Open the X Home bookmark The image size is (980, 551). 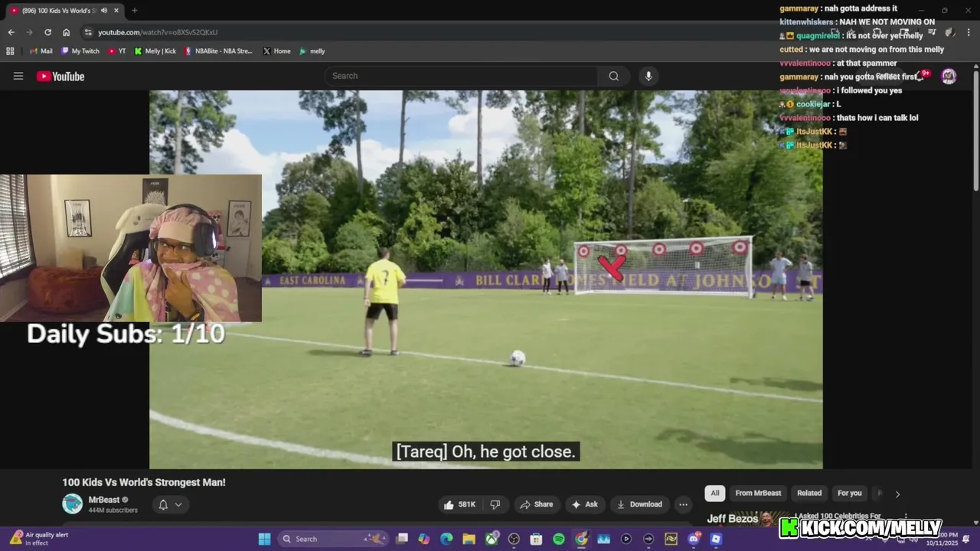click(x=276, y=51)
